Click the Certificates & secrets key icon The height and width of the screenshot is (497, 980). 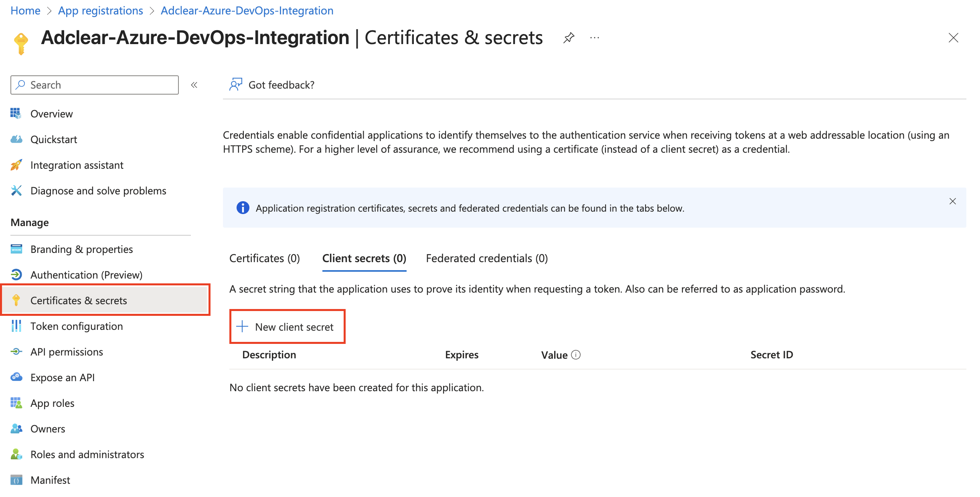(x=16, y=300)
